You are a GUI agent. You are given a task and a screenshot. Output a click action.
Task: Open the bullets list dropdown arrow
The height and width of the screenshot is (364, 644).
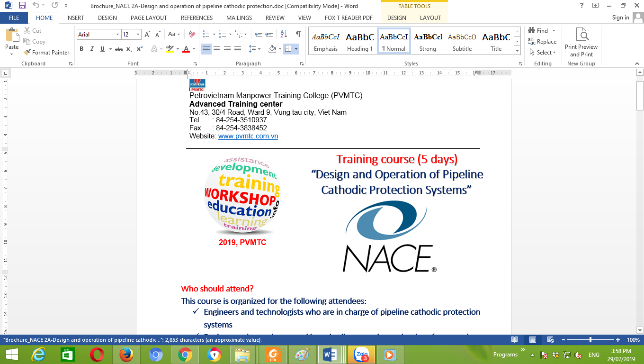pos(213,34)
